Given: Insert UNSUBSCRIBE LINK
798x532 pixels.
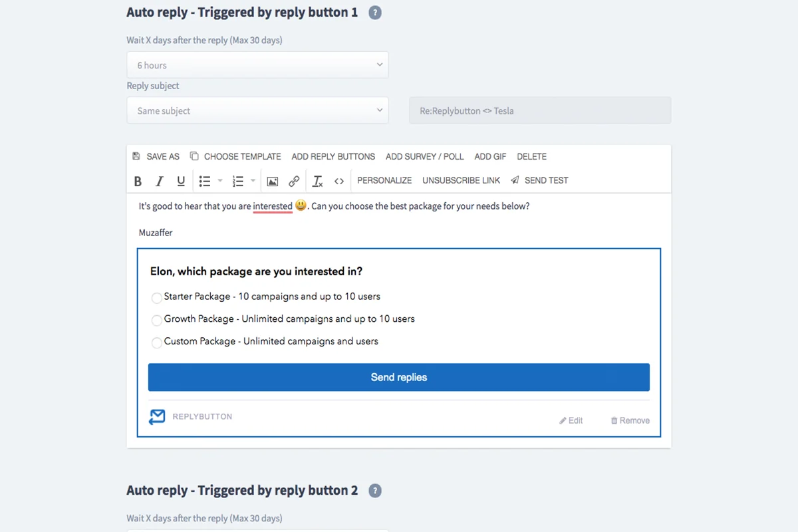Looking at the screenshot, I should (462, 181).
